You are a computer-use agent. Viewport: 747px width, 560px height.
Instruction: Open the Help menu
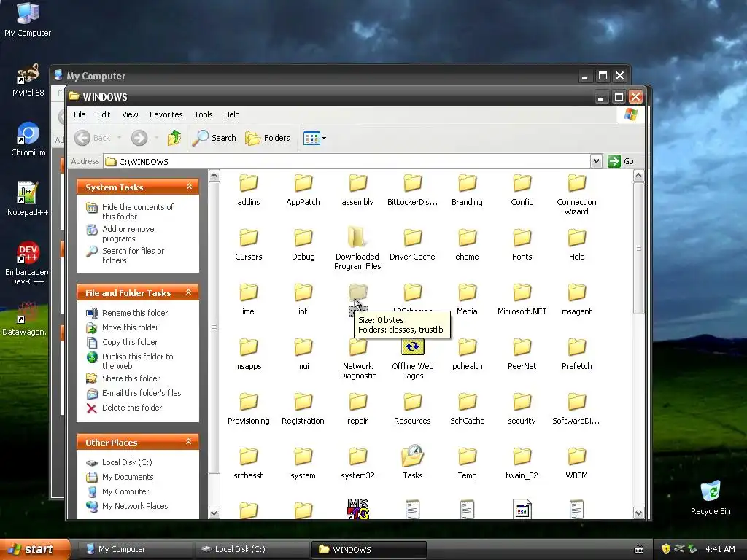231,114
